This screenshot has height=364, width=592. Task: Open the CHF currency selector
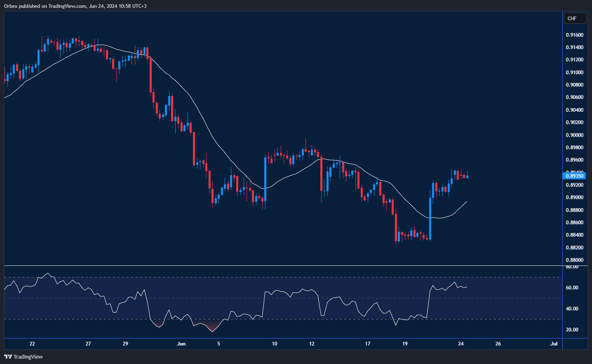tap(574, 18)
